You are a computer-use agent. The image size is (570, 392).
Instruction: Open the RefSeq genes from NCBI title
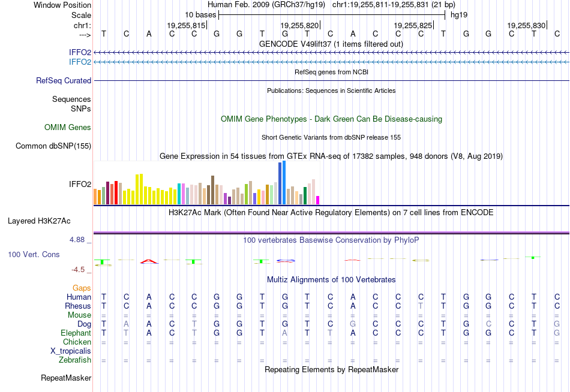coord(331,72)
